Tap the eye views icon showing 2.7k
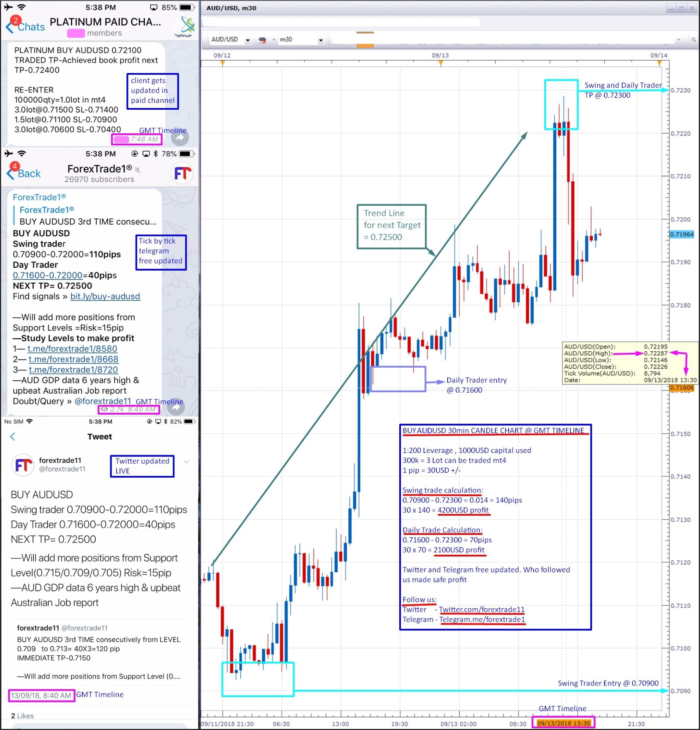The width and height of the screenshot is (700, 730). 104,409
